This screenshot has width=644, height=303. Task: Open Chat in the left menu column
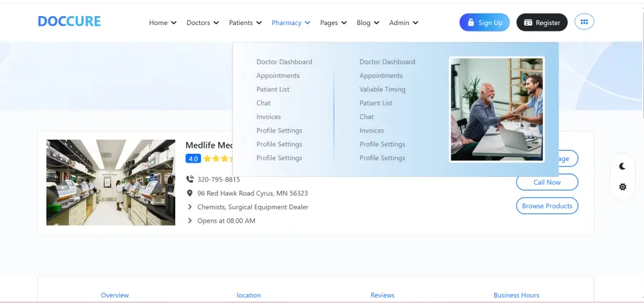tap(263, 103)
